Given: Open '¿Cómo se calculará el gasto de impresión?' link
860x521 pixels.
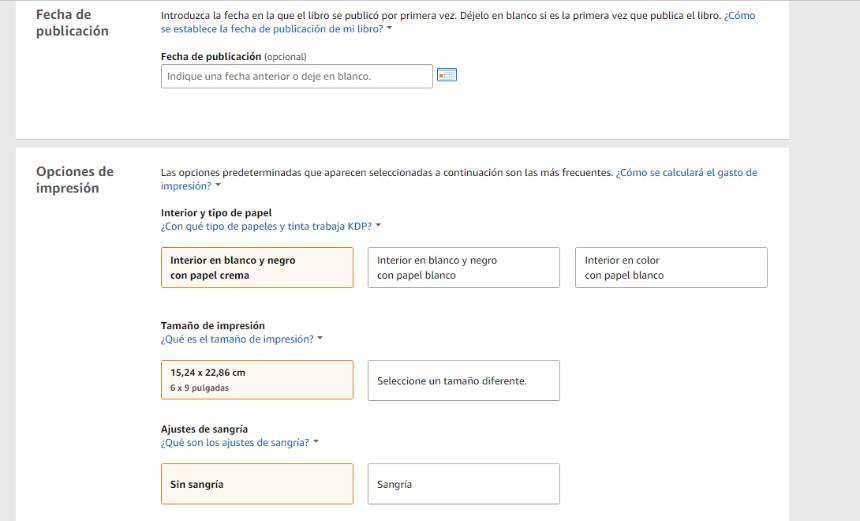Looking at the screenshot, I should point(686,173).
